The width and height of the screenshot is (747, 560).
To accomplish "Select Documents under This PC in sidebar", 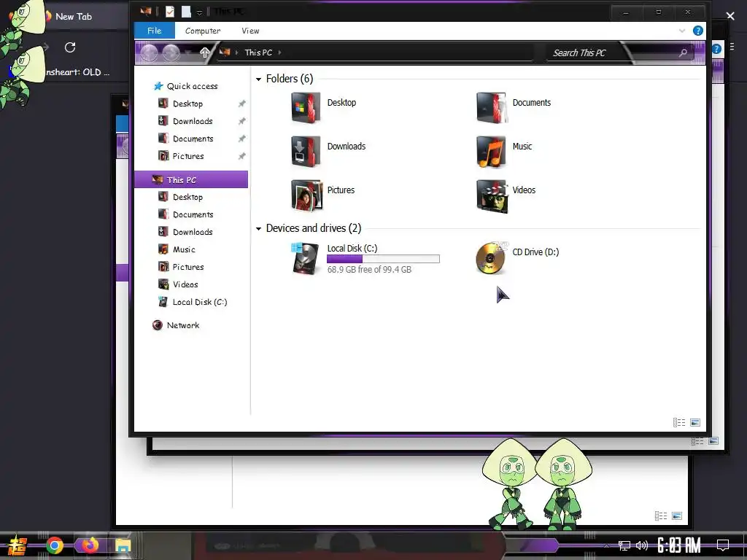I will coord(193,214).
